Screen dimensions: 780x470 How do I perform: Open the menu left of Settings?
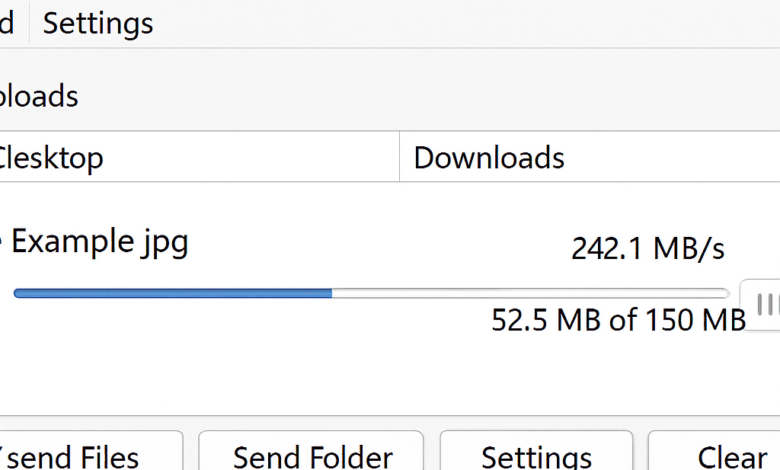[x=8, y=23]
